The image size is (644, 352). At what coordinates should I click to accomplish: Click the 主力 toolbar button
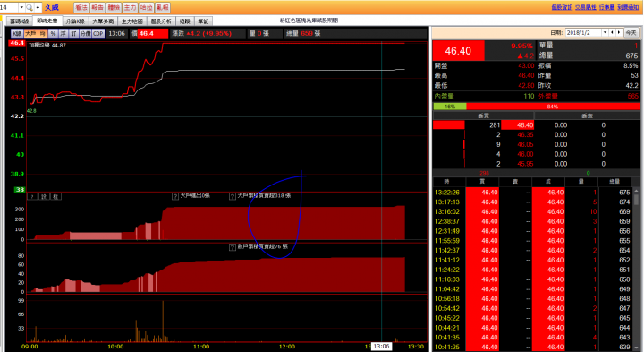pyautogui.click(x=130, y=7)
